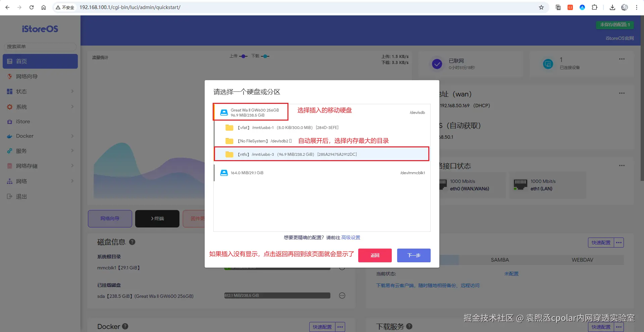This screenshot has width=644, height=332.
Task: Click the vfat partition folder icon
Action: (229, 128)
